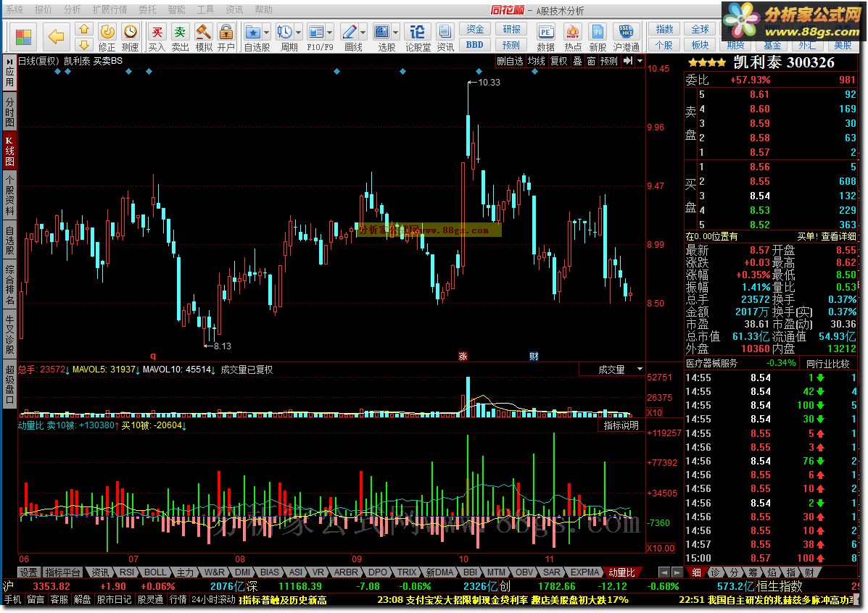
Task: Click the 资金 button
Action: [474, 29]
